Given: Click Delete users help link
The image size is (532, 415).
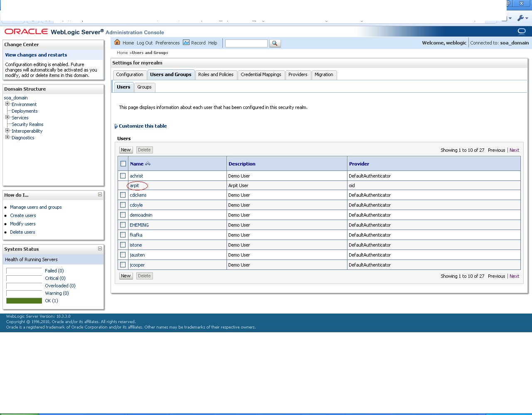Looking at the screenshot, I should pos(22,232).
